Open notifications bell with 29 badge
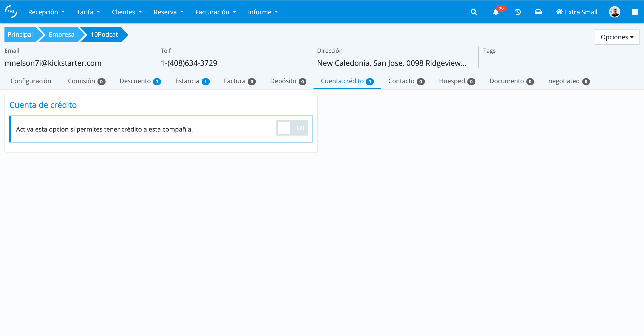This screenshot has width=644, height=336. (x=496, y=12)
